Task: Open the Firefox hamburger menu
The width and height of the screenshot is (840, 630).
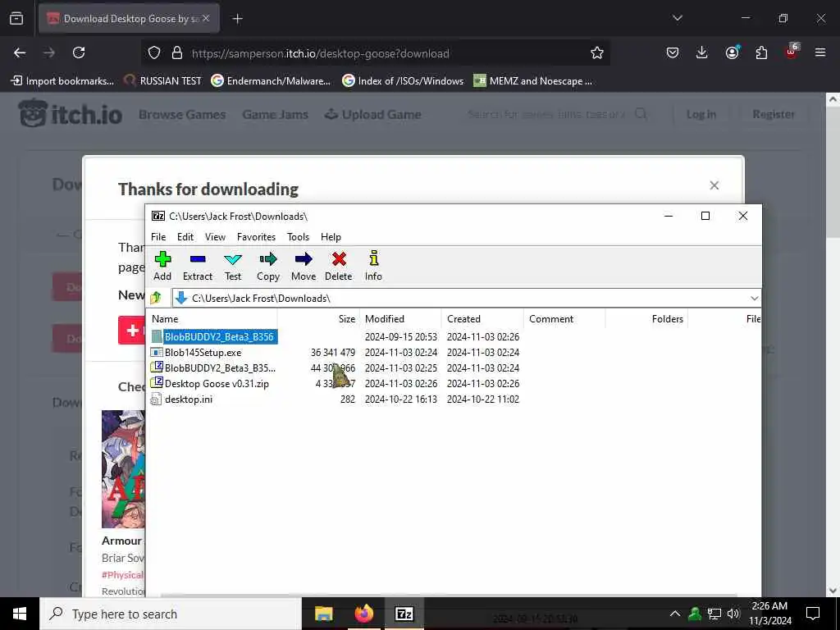Action: 820,52
